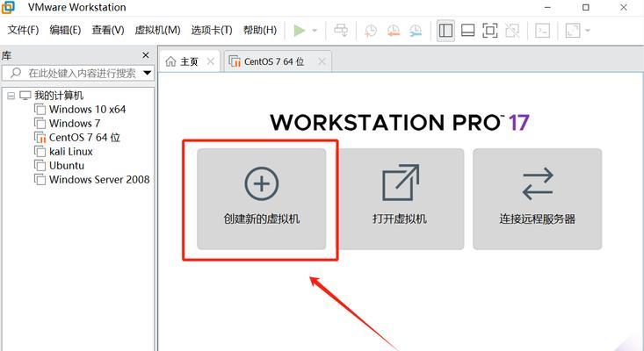Image resolution: width=644 pixels, height=351 pixels.
Task: Click the Unity mode toolbar icon
Action: [512, 31]
